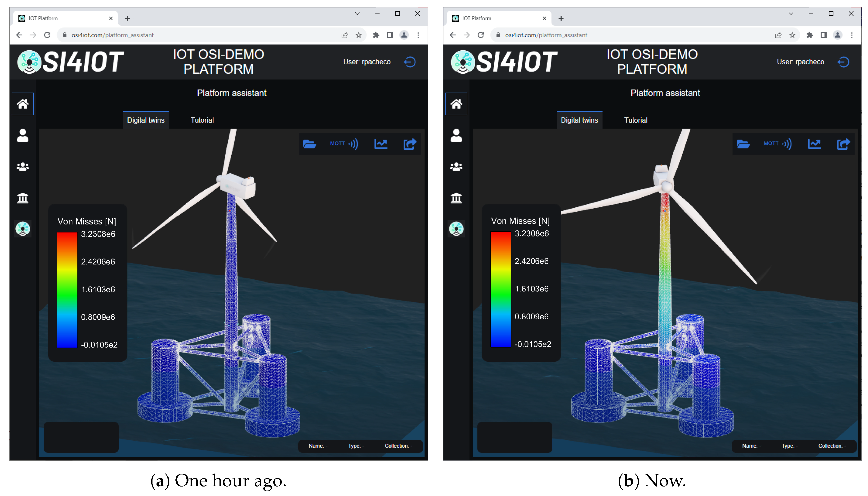Toggle side panel icon in right browser

823,35
